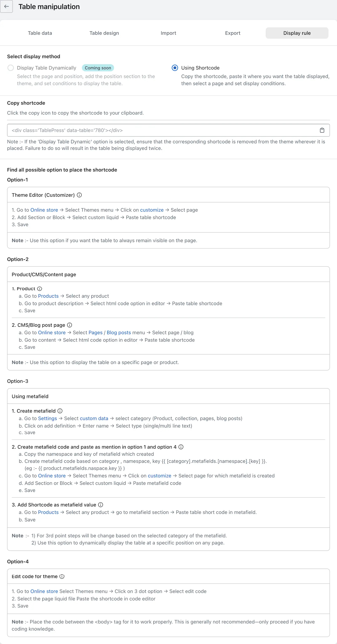This screenshot has height=644, width=337.
Task: Open info icon next to Create metafield
Action: (x=60, y=411)
